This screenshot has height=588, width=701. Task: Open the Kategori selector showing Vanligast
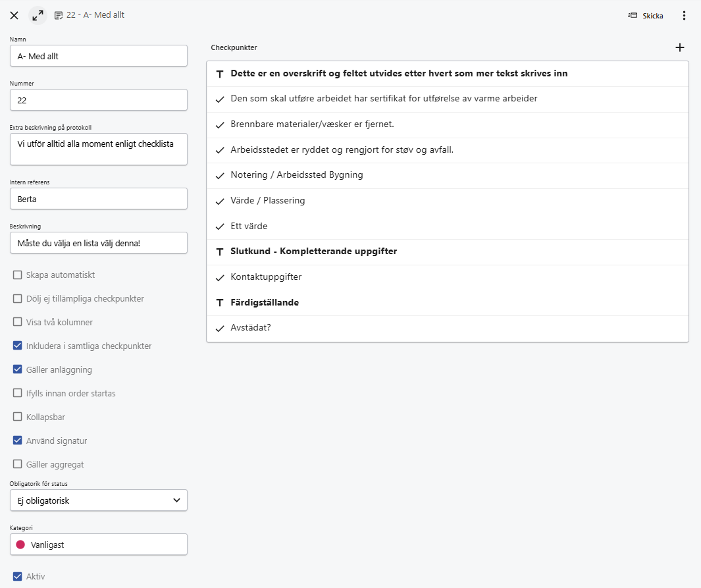99,545
